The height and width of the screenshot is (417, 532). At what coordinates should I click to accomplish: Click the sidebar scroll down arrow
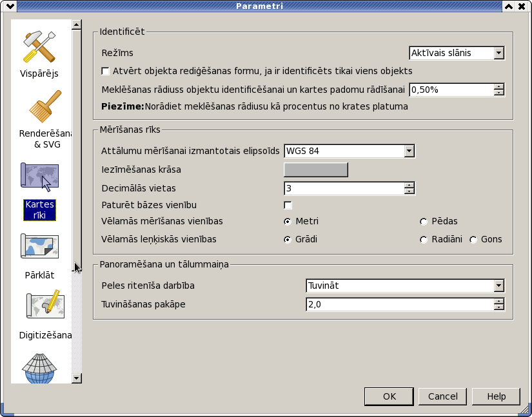coord(77,378)
